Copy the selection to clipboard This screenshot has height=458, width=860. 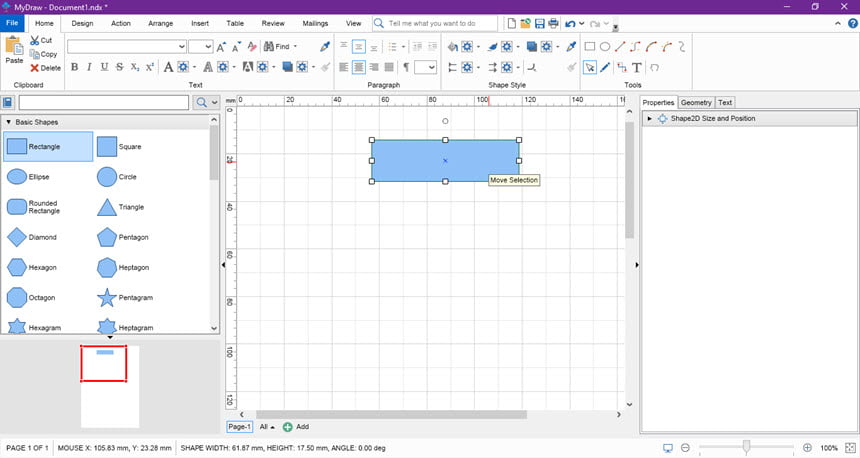(x=43, y=54)
